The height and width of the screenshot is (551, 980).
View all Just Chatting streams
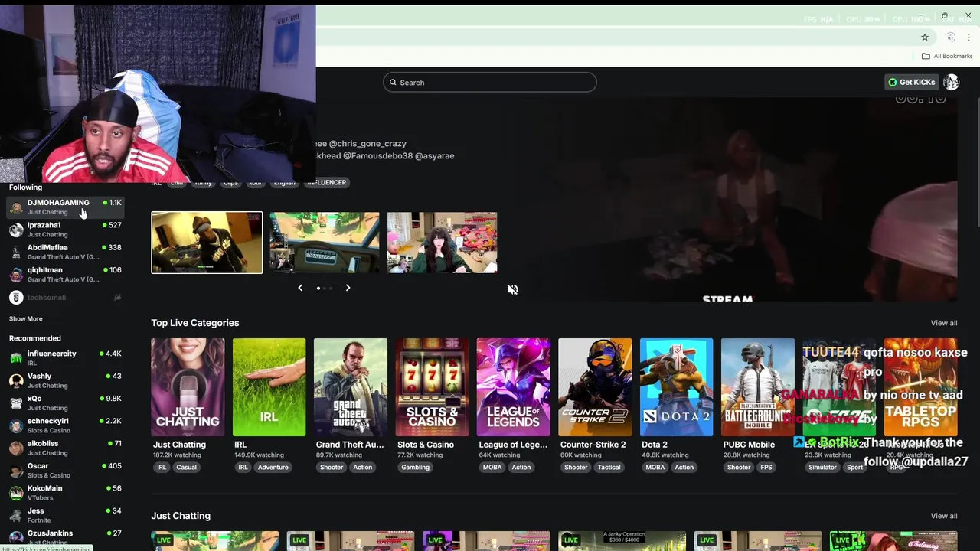944,516
